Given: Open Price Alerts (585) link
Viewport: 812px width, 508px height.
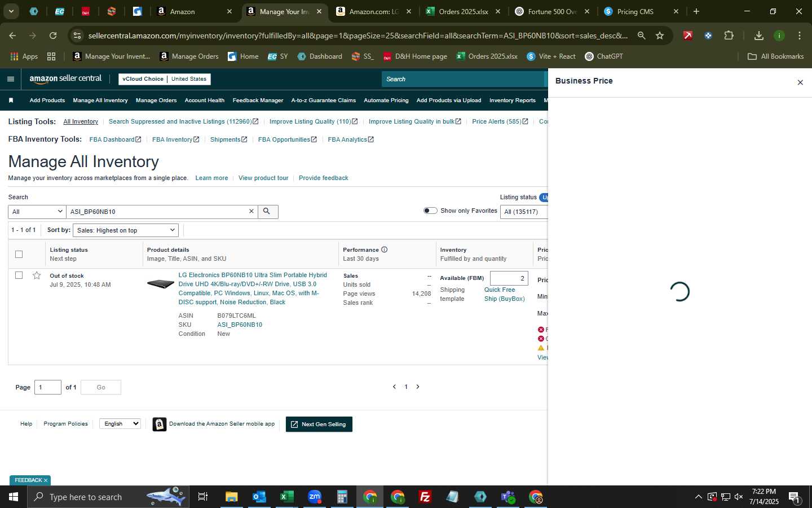Looking at the screenshot, I should [x=500, y=121].
